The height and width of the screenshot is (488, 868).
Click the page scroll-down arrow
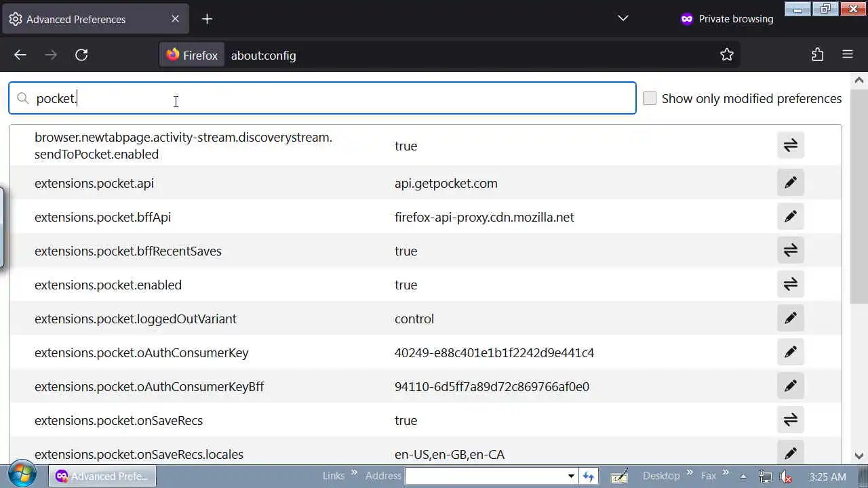(x=859, y=456)
